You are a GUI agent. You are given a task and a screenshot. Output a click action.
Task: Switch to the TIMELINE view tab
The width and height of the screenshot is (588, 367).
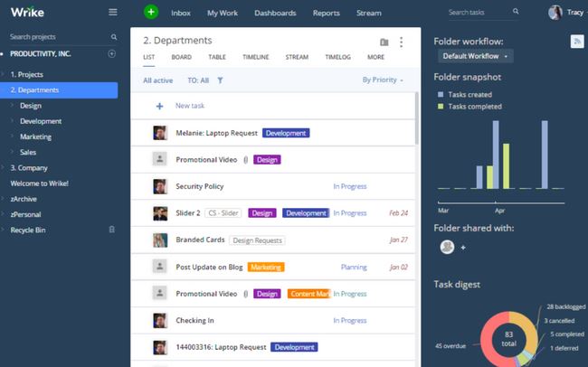[256, 57]
